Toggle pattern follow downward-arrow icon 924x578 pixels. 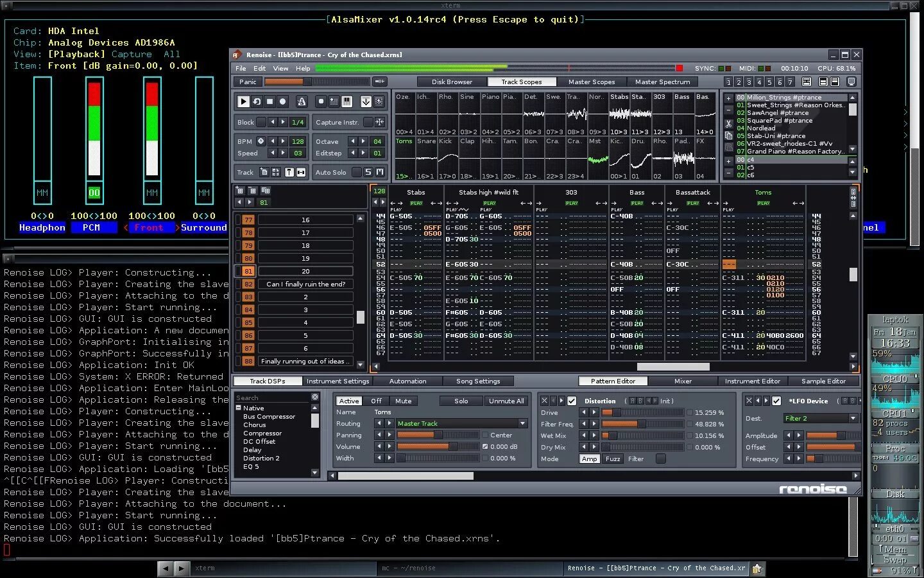click(x=366, y=101)
